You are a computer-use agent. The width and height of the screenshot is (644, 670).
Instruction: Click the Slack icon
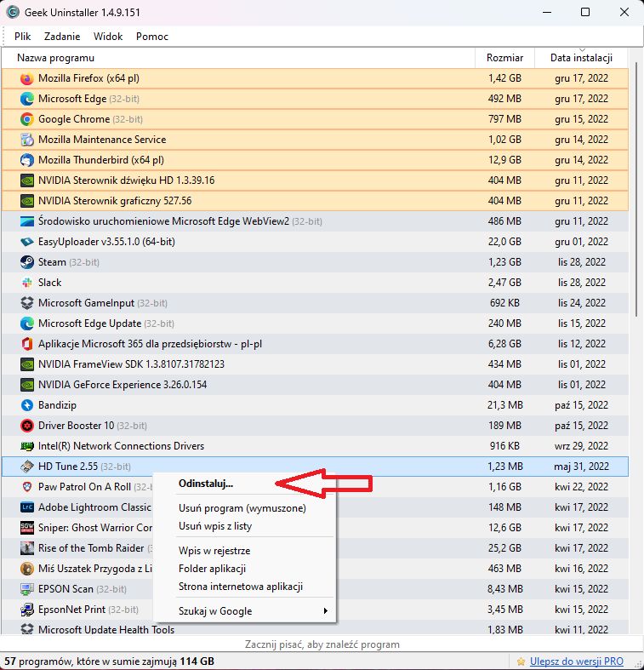point(27,283)
